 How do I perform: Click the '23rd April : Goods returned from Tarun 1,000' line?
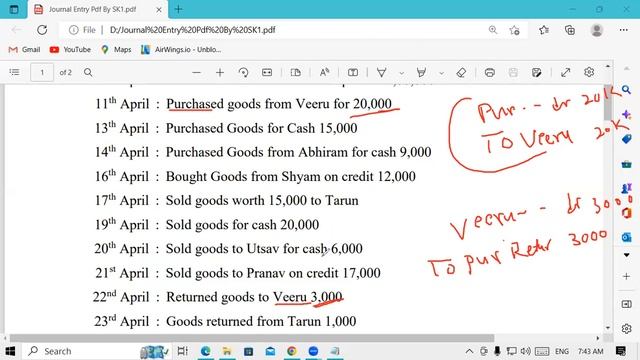(225, 321)
